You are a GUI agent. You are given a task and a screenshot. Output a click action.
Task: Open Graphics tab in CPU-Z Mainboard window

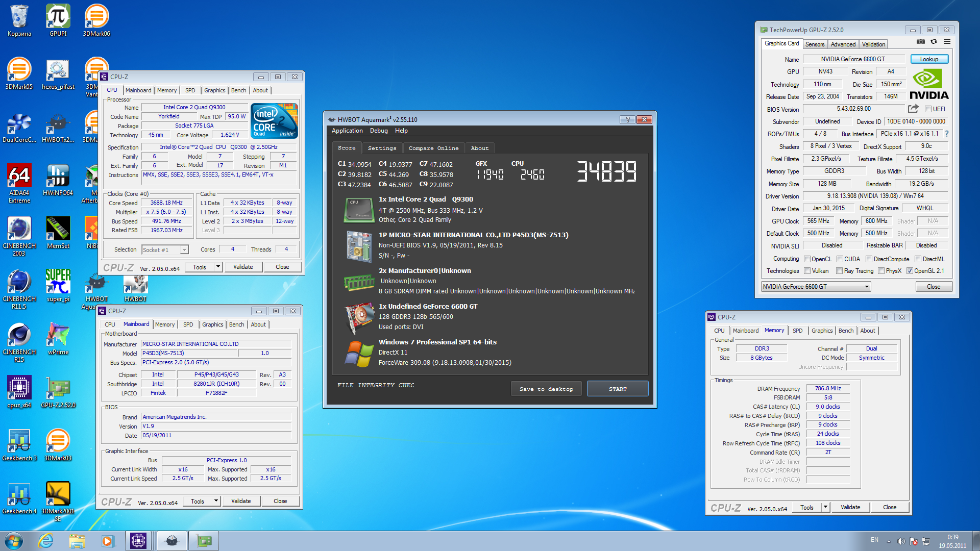point(212,324)
